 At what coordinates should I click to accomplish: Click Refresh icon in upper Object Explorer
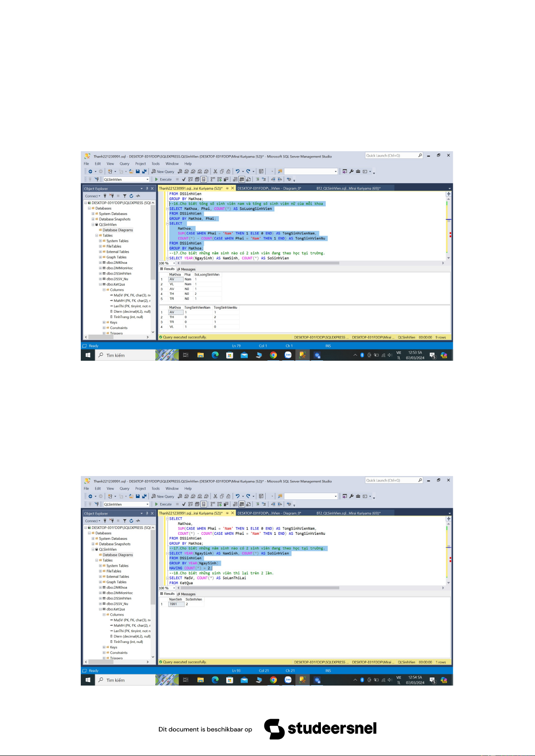[x=131, y=196]
